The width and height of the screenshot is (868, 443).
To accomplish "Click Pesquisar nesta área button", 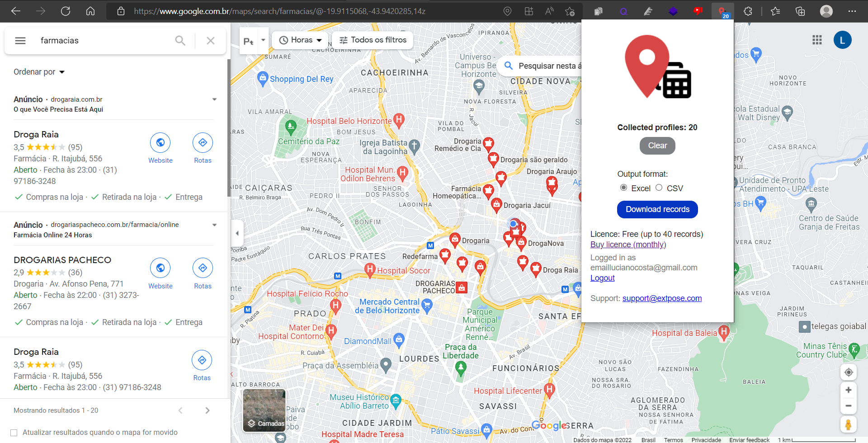I will click(x=540, y=66).
